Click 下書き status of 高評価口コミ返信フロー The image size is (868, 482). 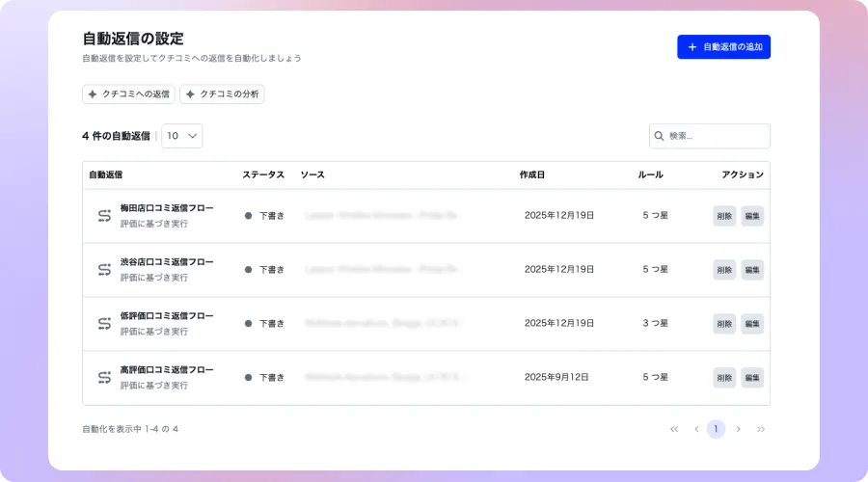pos(264,378)
